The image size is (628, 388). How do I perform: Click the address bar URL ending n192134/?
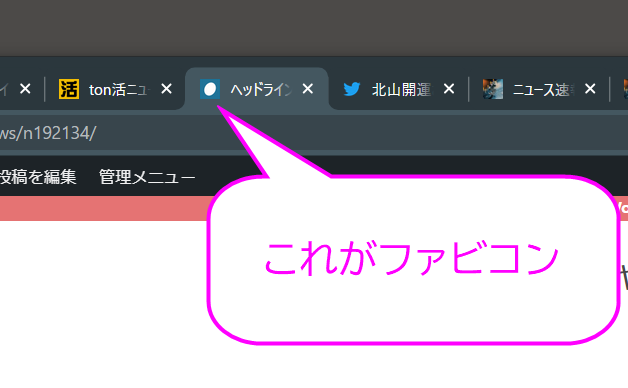[48, 133]
